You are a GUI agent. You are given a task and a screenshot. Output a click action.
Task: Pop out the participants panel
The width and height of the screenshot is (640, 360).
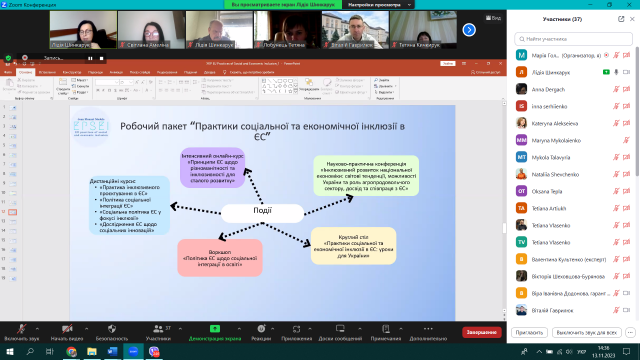pyautogui.click(x=621, y=19)
